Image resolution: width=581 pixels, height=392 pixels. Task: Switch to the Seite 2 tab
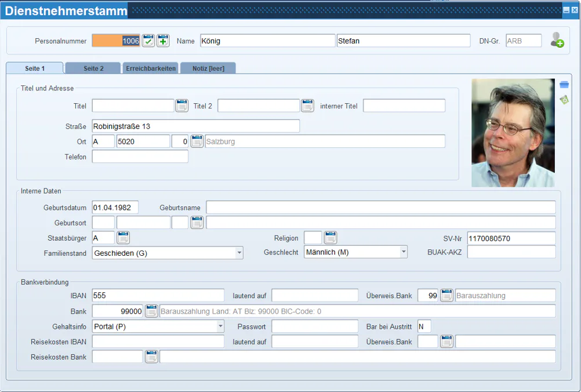pyautogui.click(x=93, y=68)
